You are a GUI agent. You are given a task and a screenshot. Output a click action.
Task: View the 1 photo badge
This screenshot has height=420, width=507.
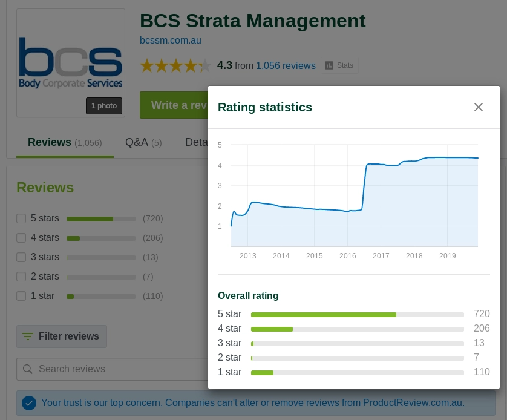pos(104,106)
